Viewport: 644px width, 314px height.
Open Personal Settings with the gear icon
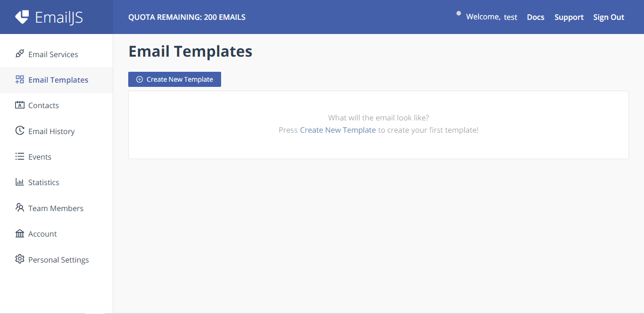click(19, 259)
